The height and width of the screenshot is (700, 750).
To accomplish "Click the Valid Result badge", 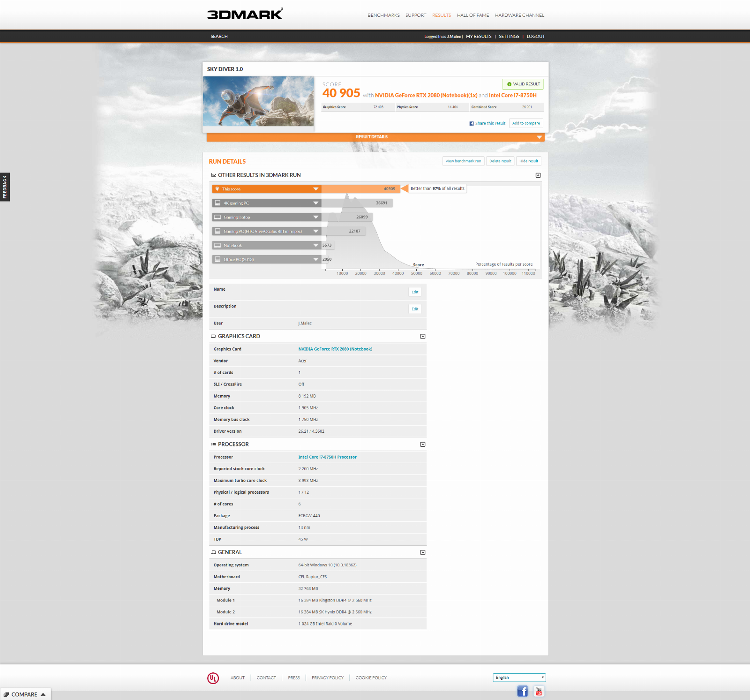I will (523, 84).
